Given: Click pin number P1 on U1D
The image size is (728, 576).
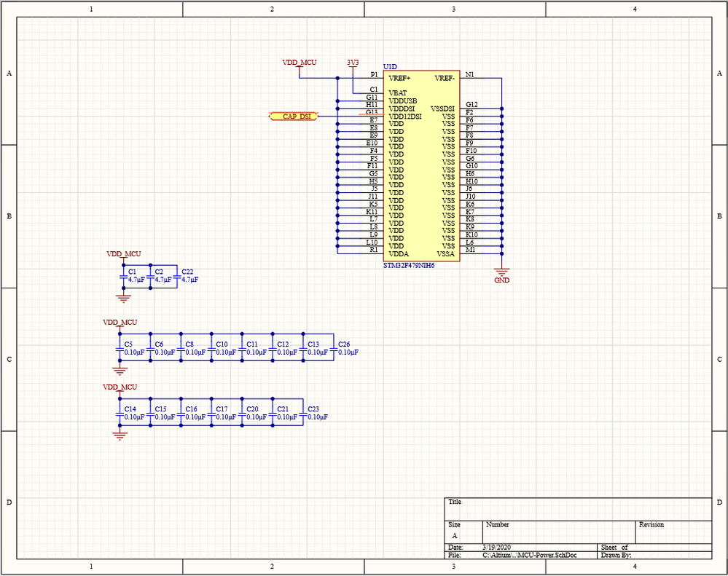Looking at the screenshot, I should (375, 74).
